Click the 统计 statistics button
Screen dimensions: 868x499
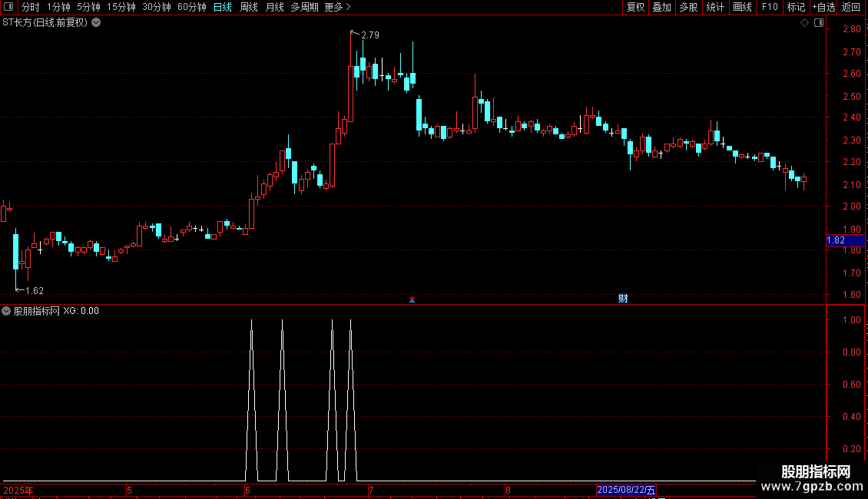[715, 7]
